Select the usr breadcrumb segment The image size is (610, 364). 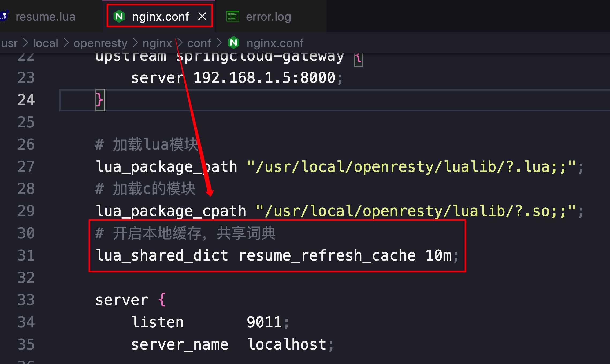tap(9, 43)
